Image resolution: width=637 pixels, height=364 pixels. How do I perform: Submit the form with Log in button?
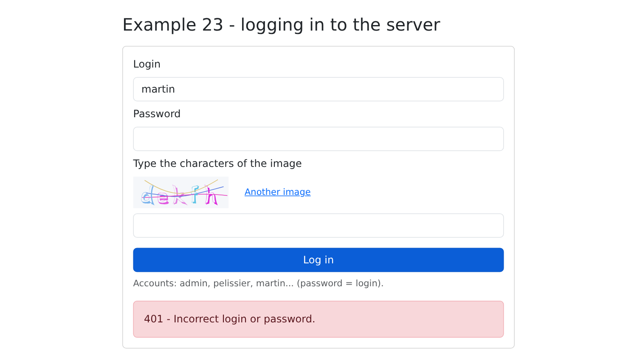[x=318, y=260]
